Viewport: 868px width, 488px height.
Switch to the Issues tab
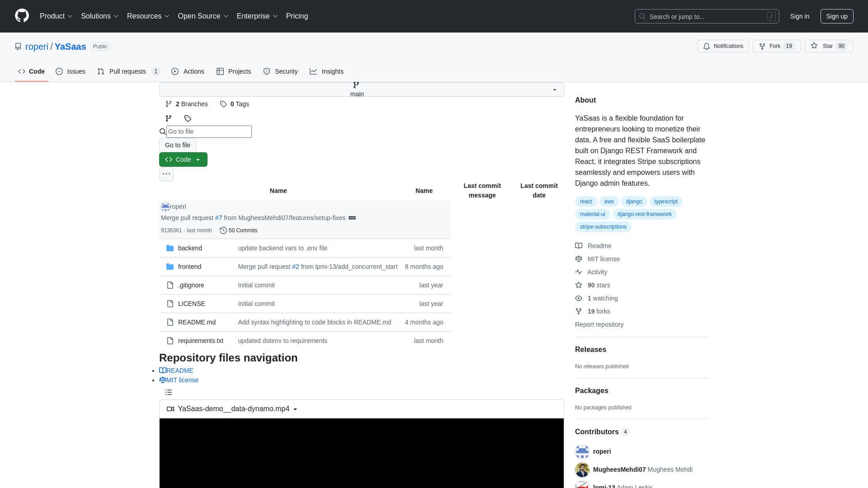point(71,71)
